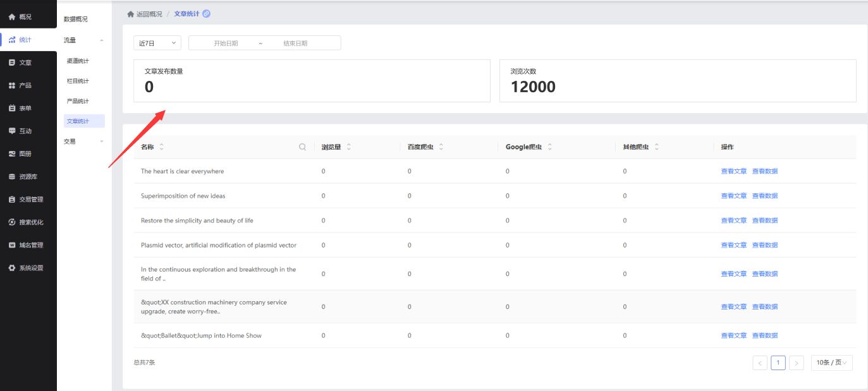Click 查看文章 for Restore the simplicity row
The width and height of the screenshot is (868, 391).
click(x=733, y=220)
